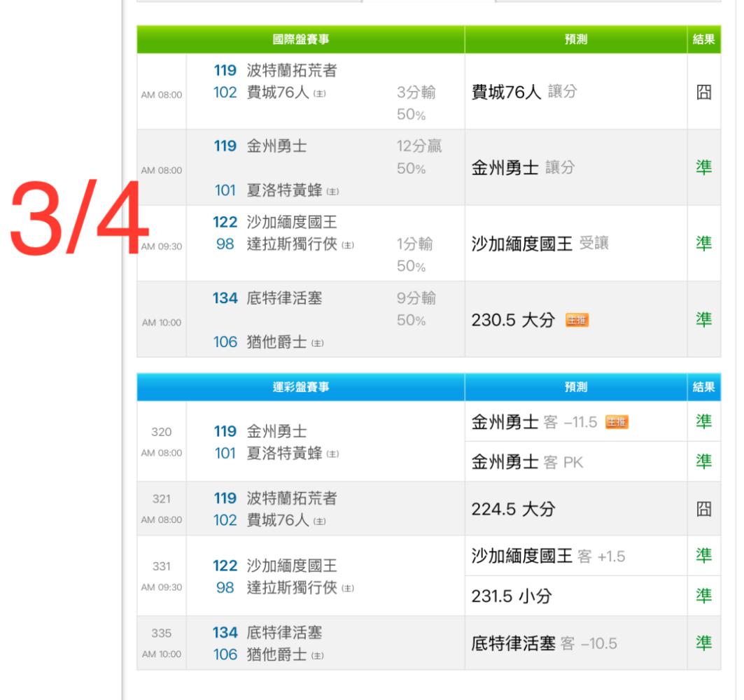Click the prediction 231.5 小分

[512, 596]
